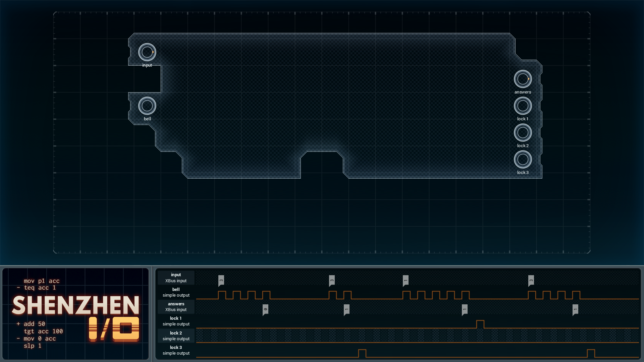This screenshot has height=362, width=644.
Task: Select the answers pin connector
Action: click(x=523, y=79)
